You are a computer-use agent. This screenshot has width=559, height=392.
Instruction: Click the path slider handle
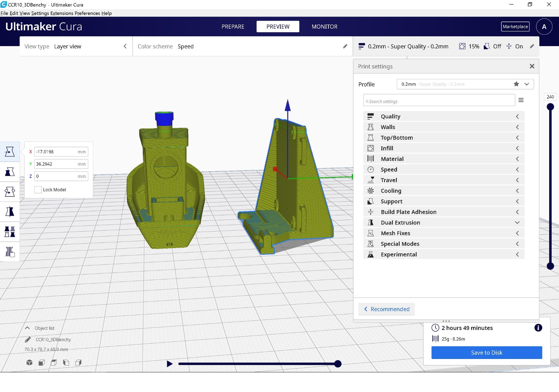click(x=338, y=364)
